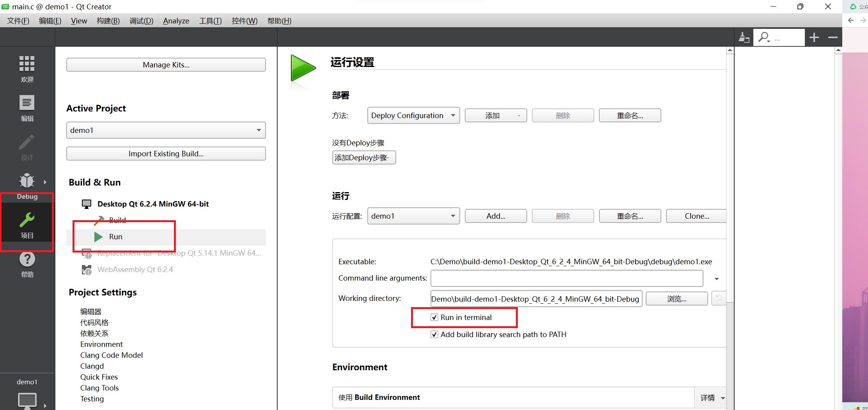Select Build under Desktop Qt 6.2.4 kit
Image resolution: width=868 pixels, height=410 pixels.
[117, 220]
